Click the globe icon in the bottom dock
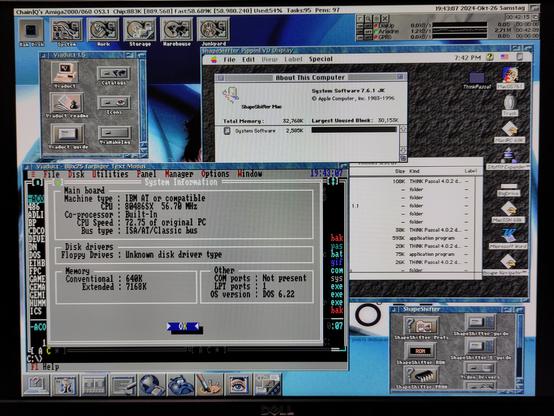The width and height of the screenshot is (554, 416). tap(151, 385)
